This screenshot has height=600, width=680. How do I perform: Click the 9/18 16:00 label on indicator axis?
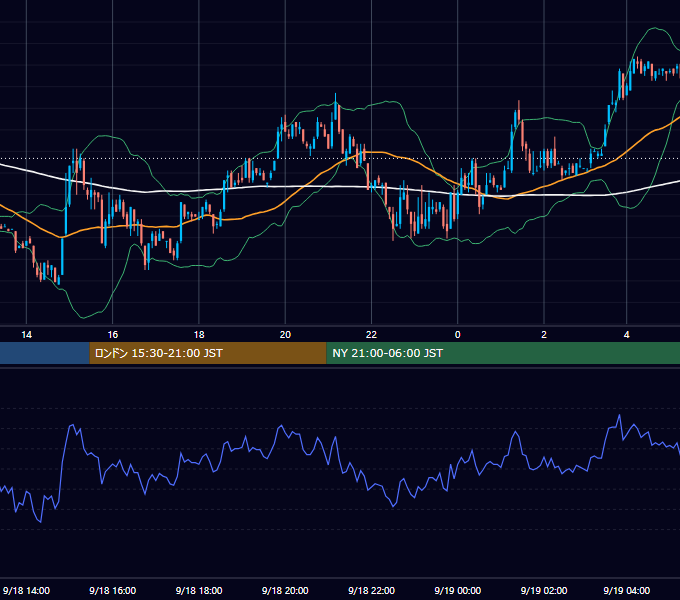113,590
